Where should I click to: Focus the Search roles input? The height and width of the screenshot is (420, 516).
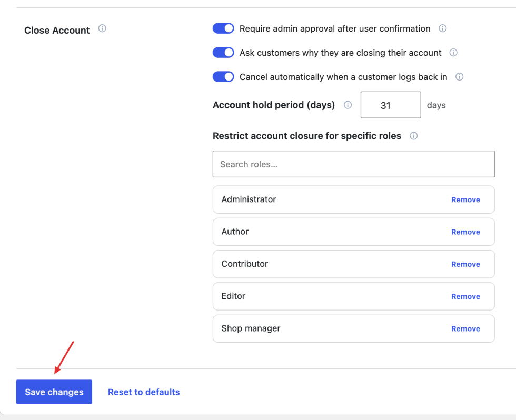point(354,164)
